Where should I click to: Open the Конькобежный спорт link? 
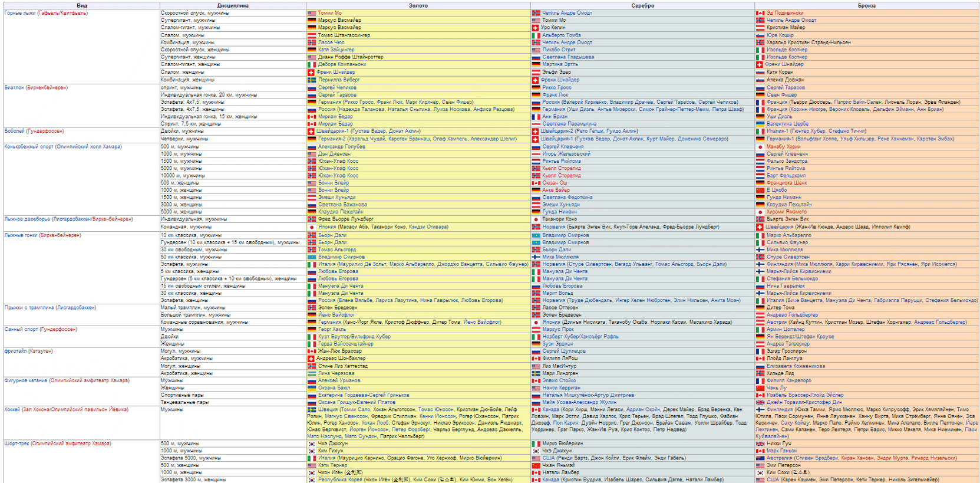29,147
